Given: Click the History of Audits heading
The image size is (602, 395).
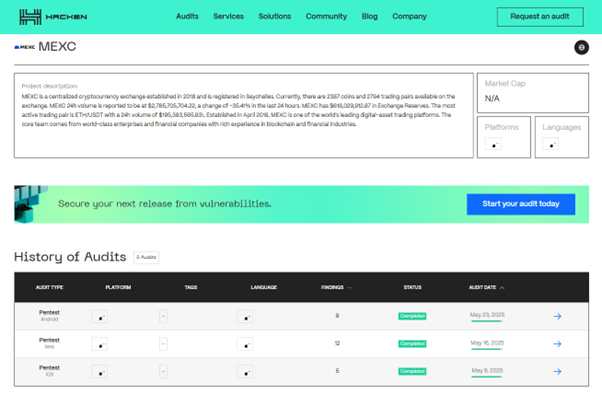Looking at the screenshot, I should point(70,257).
